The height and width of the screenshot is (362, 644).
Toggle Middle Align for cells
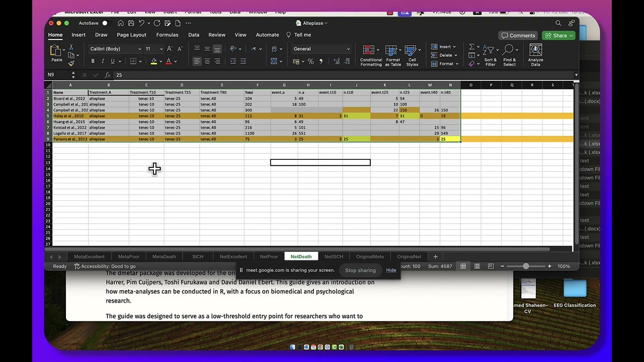[x=207, y=49]
